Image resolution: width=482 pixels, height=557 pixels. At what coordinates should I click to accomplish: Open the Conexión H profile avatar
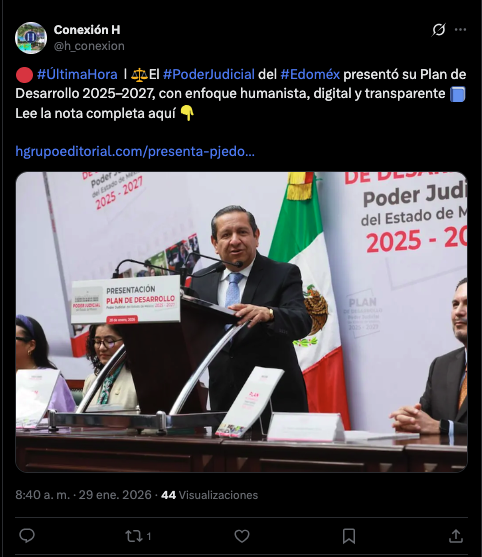point(31,38)
